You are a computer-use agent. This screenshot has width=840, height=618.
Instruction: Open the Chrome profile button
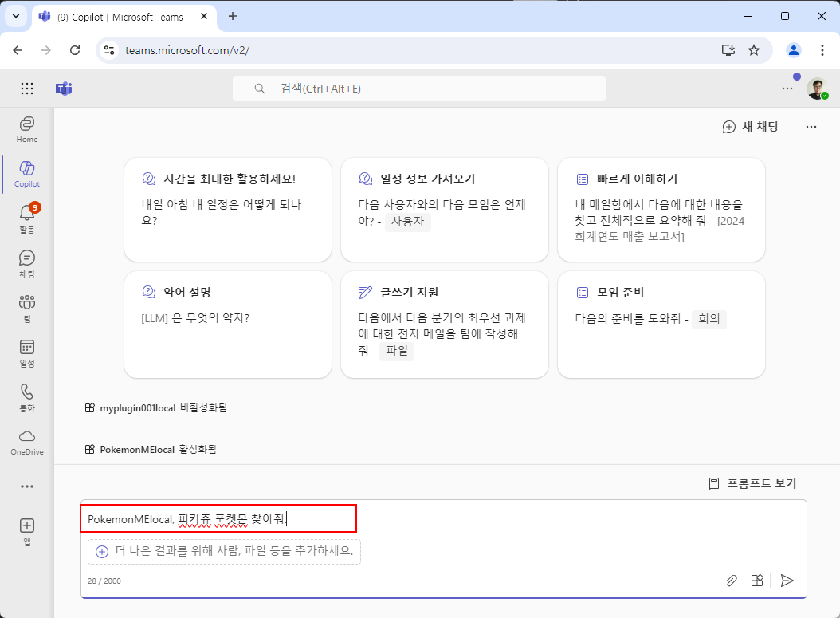(x=794, y=50)
